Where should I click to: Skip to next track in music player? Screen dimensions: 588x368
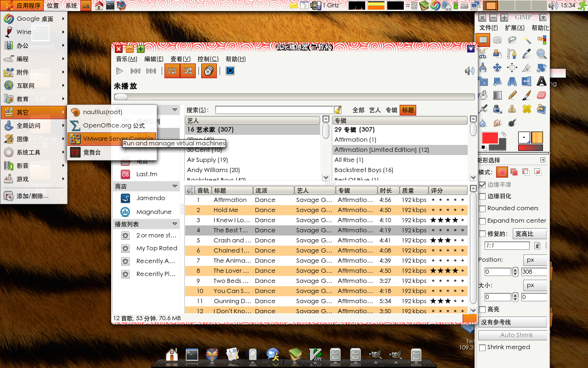tap(151, 71)
